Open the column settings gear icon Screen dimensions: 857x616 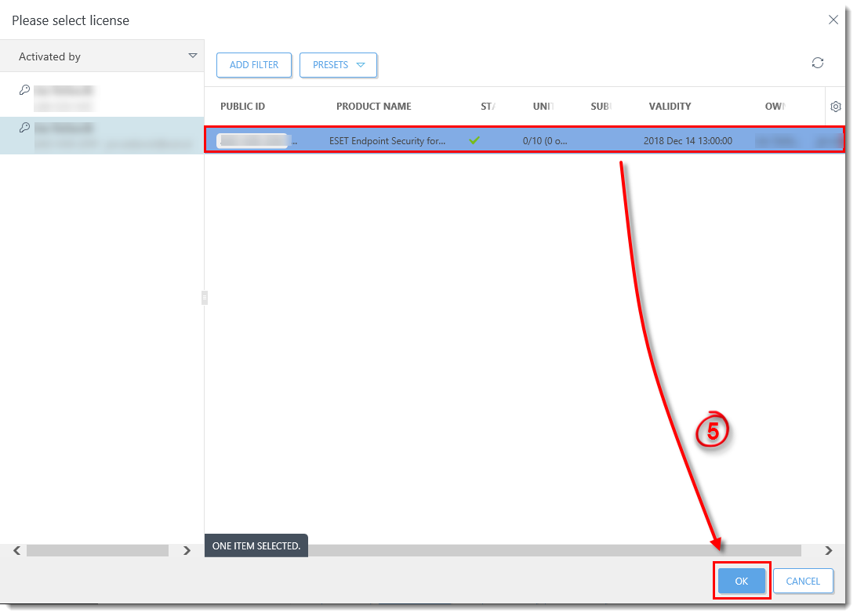tap(836, 107)
